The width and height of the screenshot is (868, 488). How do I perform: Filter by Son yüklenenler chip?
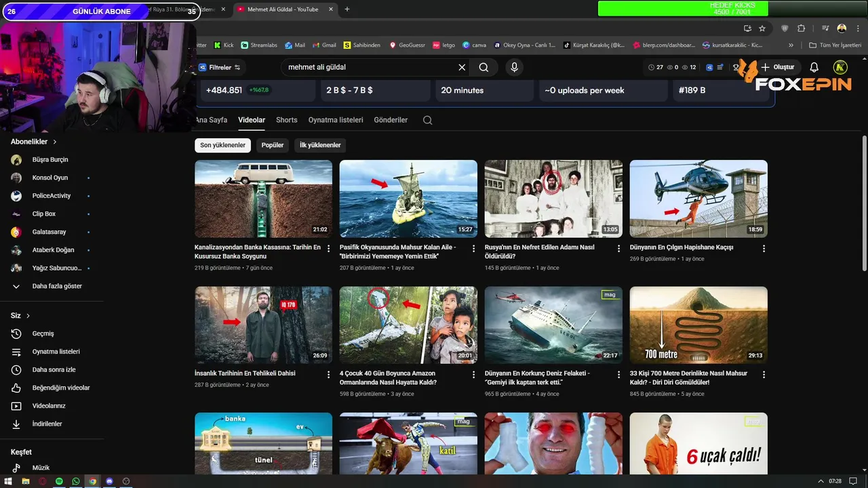[222, 145]
